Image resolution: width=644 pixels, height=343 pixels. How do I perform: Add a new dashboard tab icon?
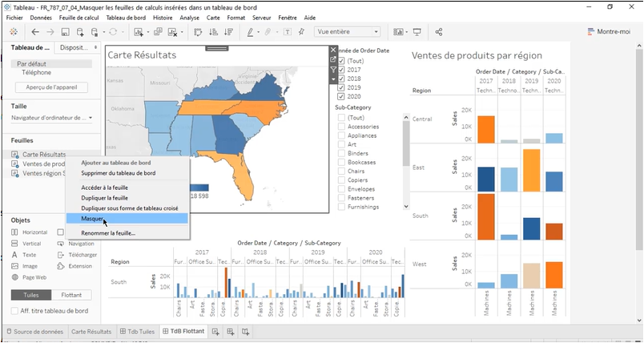(231, 332)
